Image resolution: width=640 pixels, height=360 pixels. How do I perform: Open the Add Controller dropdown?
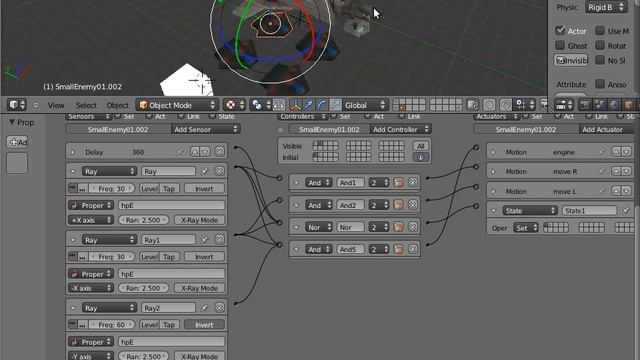(x=400, y=129)
